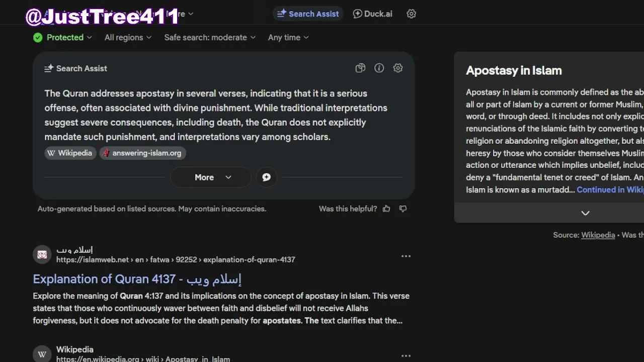Give thumbs up to Search Assist

386,209
